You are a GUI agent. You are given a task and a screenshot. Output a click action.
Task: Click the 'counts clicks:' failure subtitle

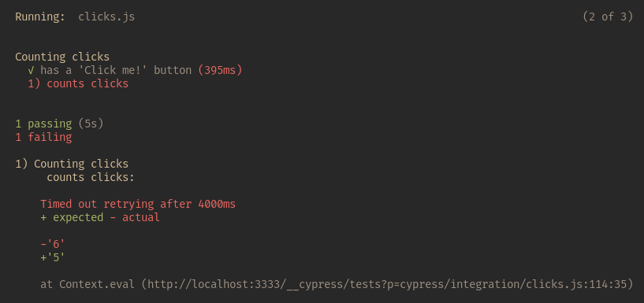pyautogui.click(x=91, y=177)
